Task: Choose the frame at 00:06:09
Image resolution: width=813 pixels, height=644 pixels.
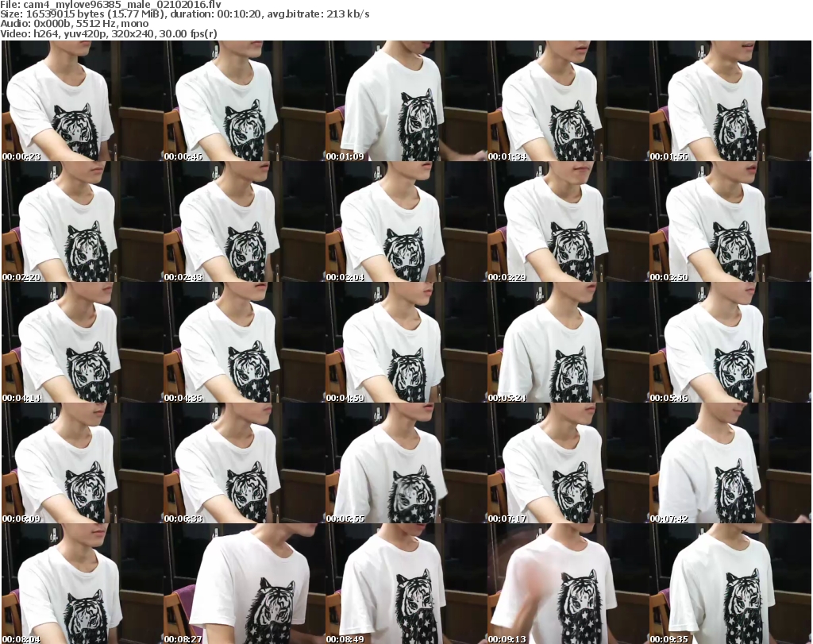Action: 82,463
